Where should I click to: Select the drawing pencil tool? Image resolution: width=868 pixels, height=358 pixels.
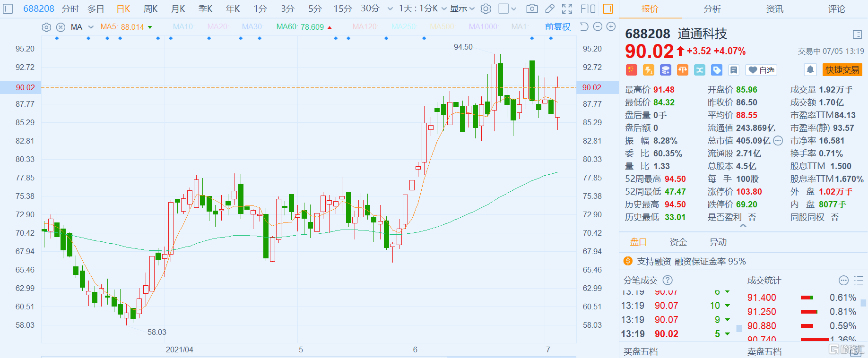click(x=549, y=9)
